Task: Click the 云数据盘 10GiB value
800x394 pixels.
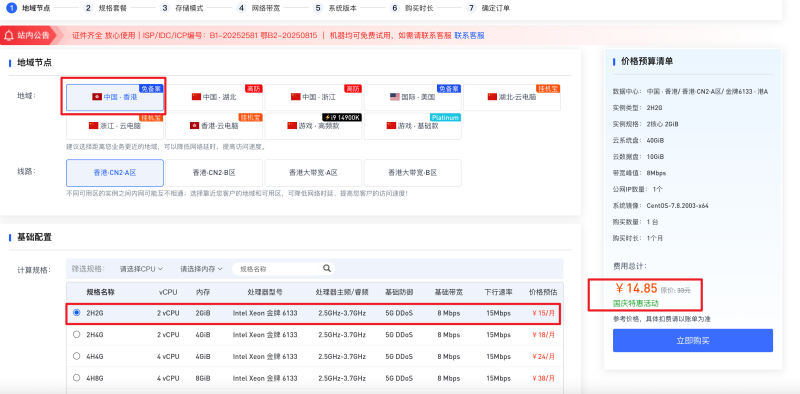Action: [x=655, y=157]
